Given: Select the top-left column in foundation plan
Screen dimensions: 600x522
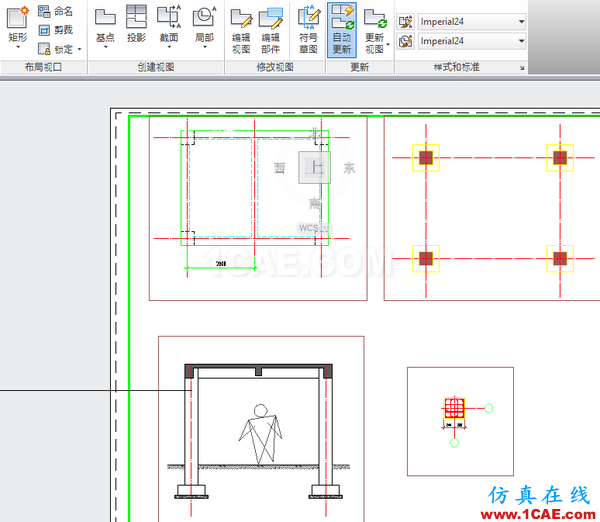Looking at the screenshot, I should click(x=426, y=158).
